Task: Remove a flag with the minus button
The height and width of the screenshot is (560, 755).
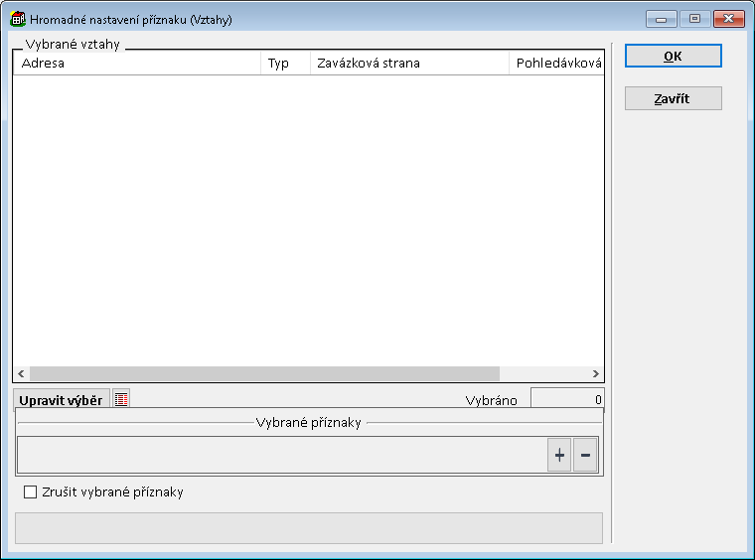Action: point(585,456)
